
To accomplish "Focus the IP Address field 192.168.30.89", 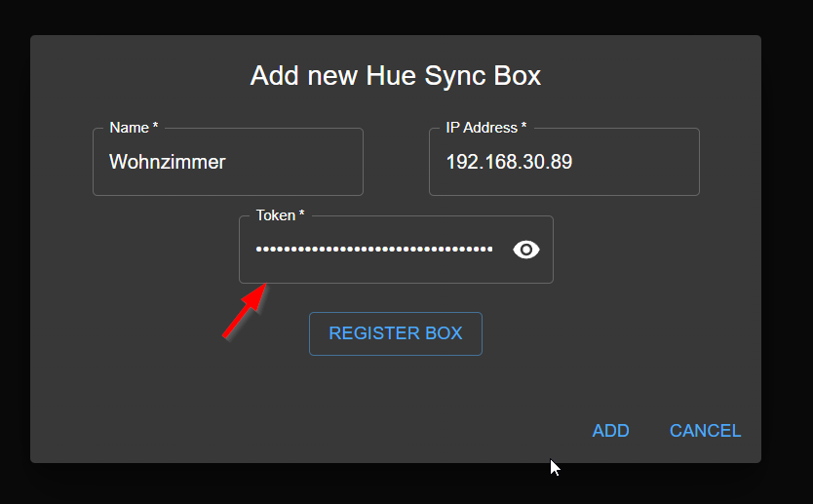I will point(564,162).
